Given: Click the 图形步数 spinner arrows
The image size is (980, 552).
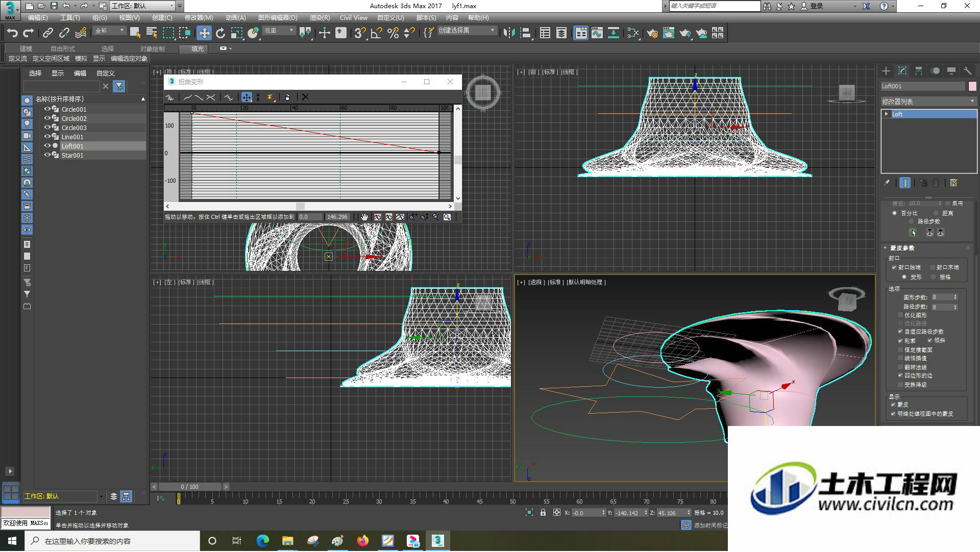Looking at the screenshot, I should pos(955,297).
